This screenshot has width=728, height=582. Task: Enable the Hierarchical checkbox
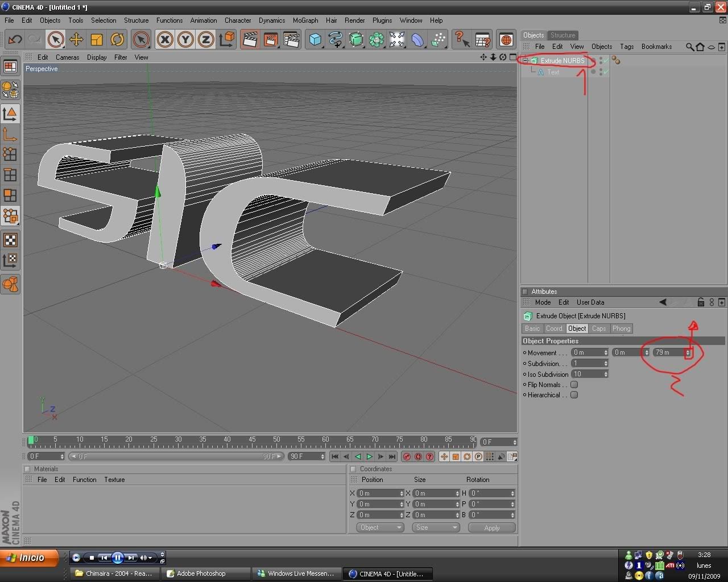(x=574, y=395)
